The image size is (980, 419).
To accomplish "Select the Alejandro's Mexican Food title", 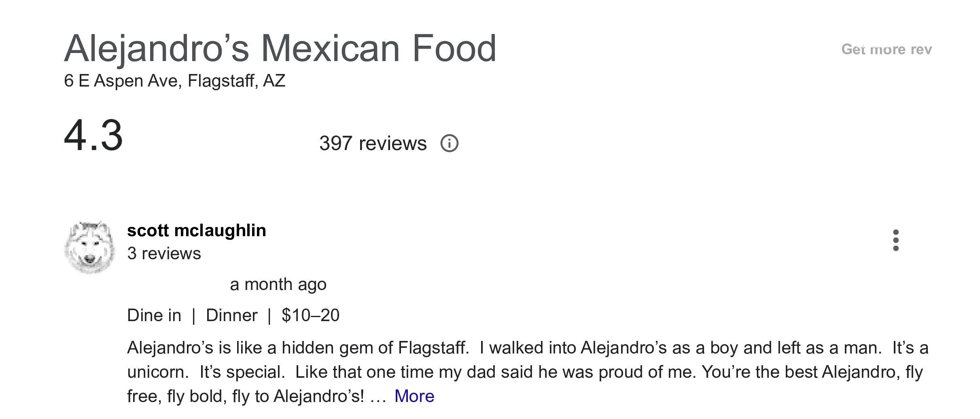I will 280,49.
